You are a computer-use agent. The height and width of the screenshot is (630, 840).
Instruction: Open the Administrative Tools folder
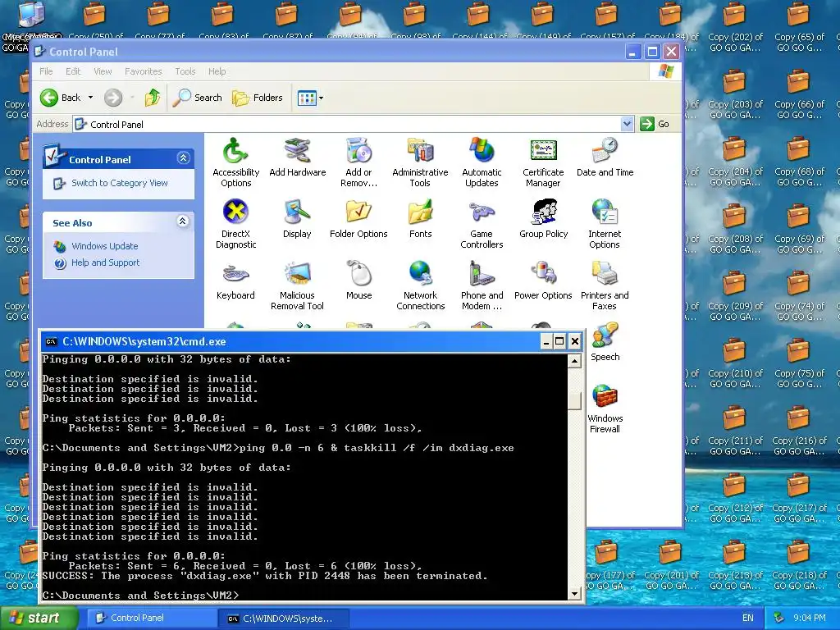tap(420, 162)
